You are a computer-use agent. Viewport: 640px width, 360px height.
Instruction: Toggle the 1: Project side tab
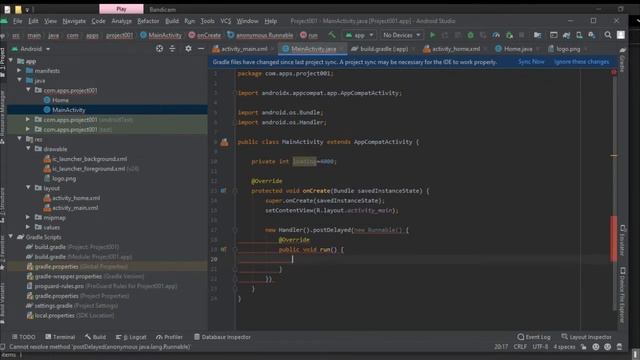point(3,62)
